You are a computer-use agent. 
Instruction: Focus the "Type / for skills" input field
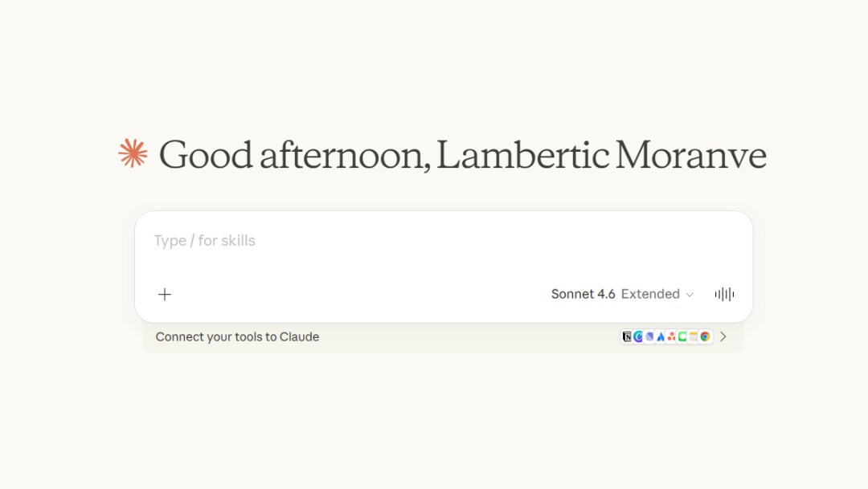[x=205, y=241]
